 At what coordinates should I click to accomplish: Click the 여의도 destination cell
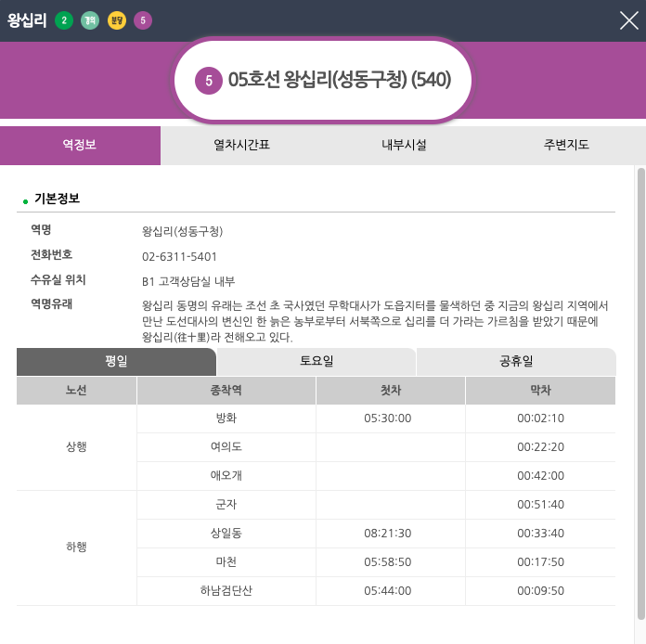[226, 447]
